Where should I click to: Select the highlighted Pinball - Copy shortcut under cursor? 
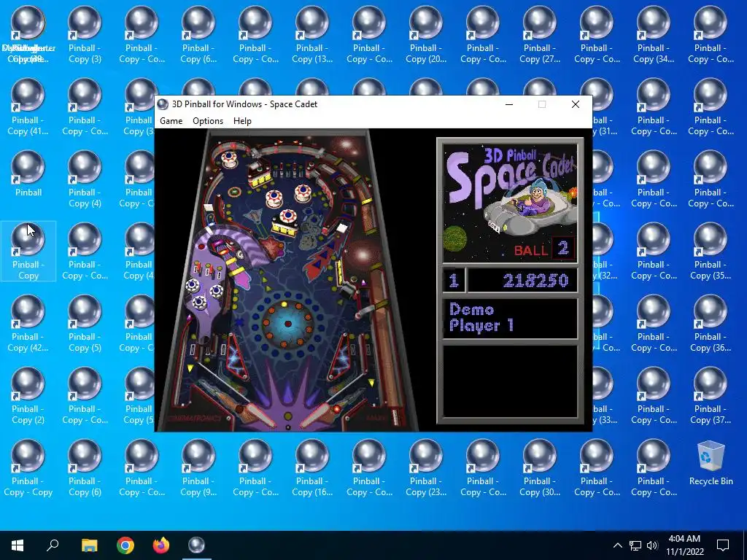[28, 252]
